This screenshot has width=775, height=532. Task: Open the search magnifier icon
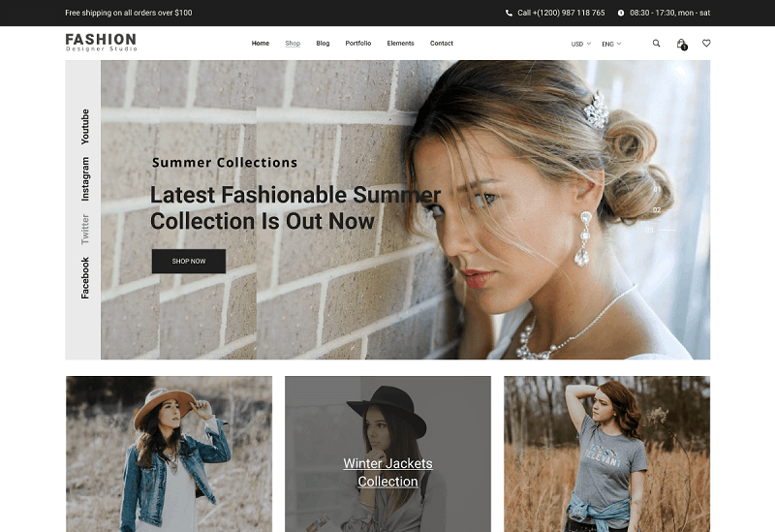pos(656,43)
